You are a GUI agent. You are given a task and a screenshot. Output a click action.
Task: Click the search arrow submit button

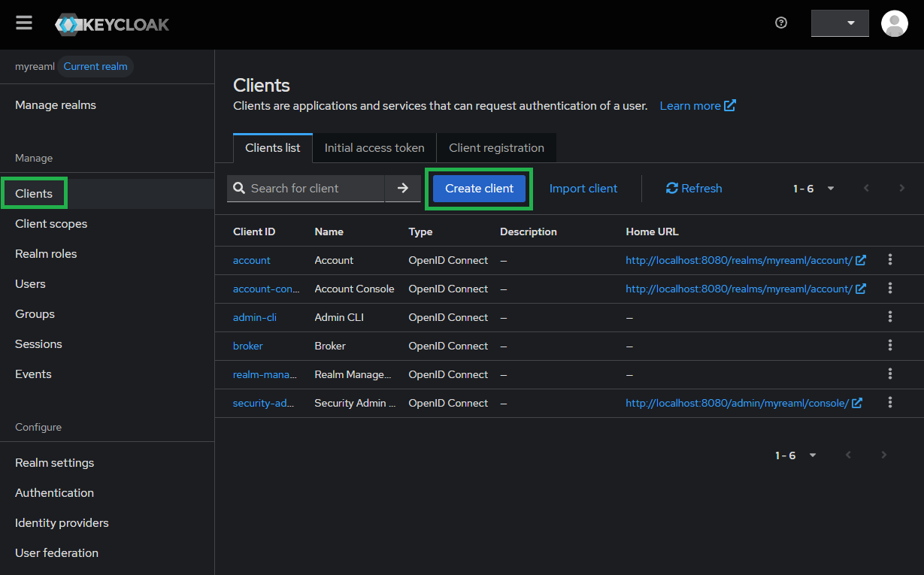403,189
